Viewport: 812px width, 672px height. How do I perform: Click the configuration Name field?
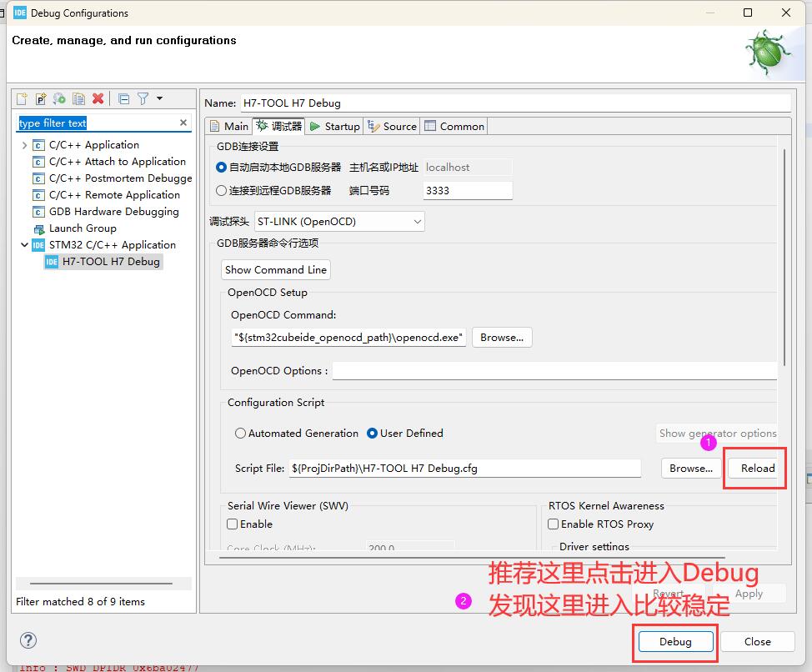coord(516,103)
